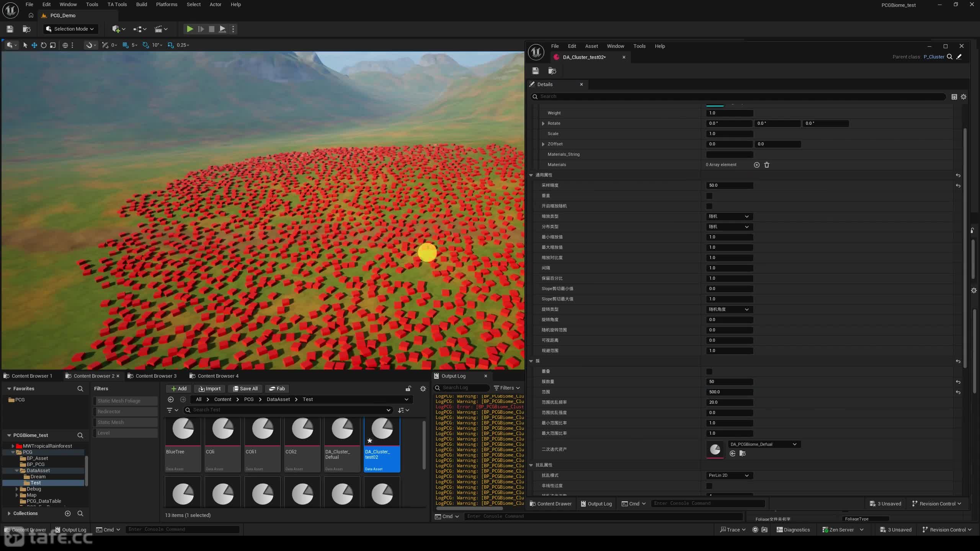Screen dimensions: 980x551
Task: Click the add element icon for Materials array
Action: (x=756, y=165)
